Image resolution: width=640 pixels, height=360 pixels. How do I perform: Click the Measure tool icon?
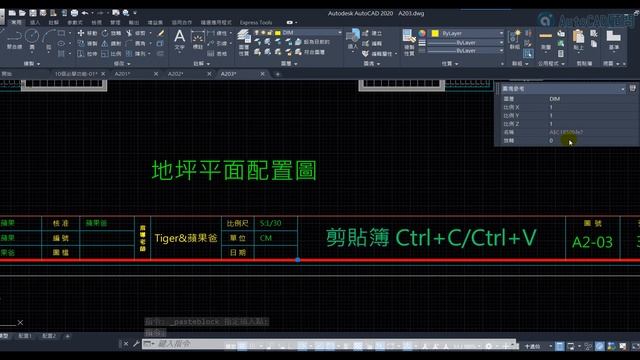545,40
